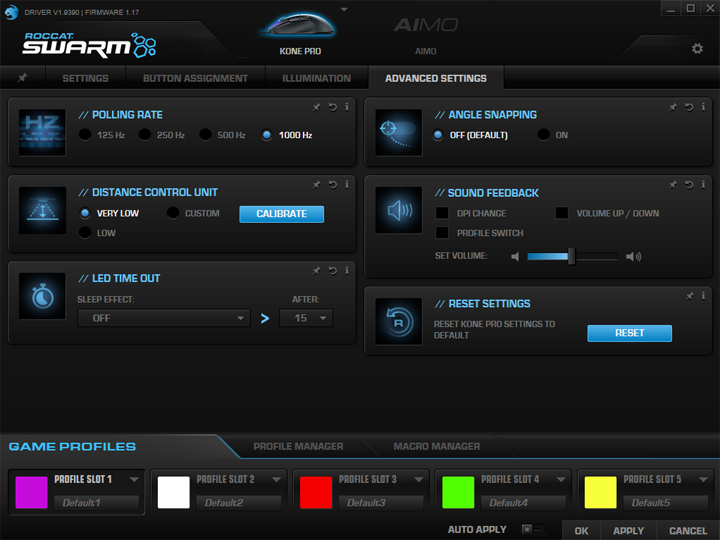Click the undo icon in LED Time Out panel
Screen dimensions: 720x540
point(331,270)
